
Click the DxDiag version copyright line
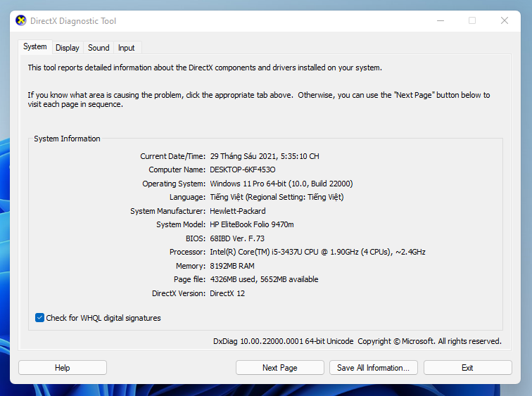pyautogui.click(x=357, y=341)
